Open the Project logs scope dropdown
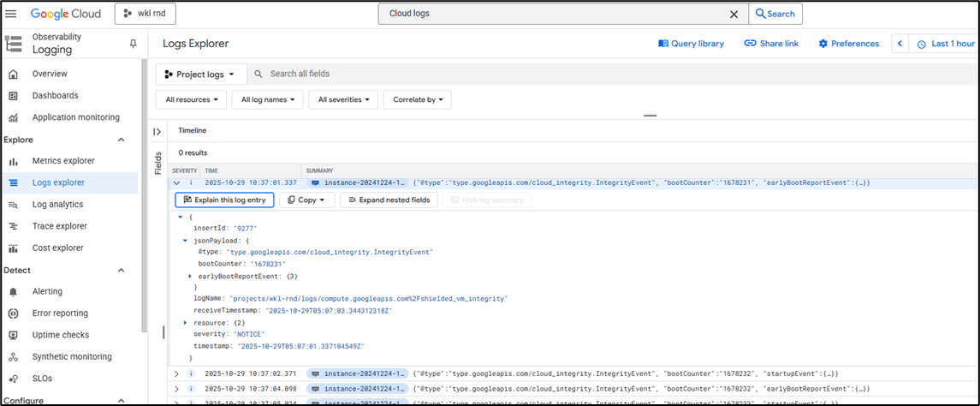The image size is (980, 406). click(201, 75)
